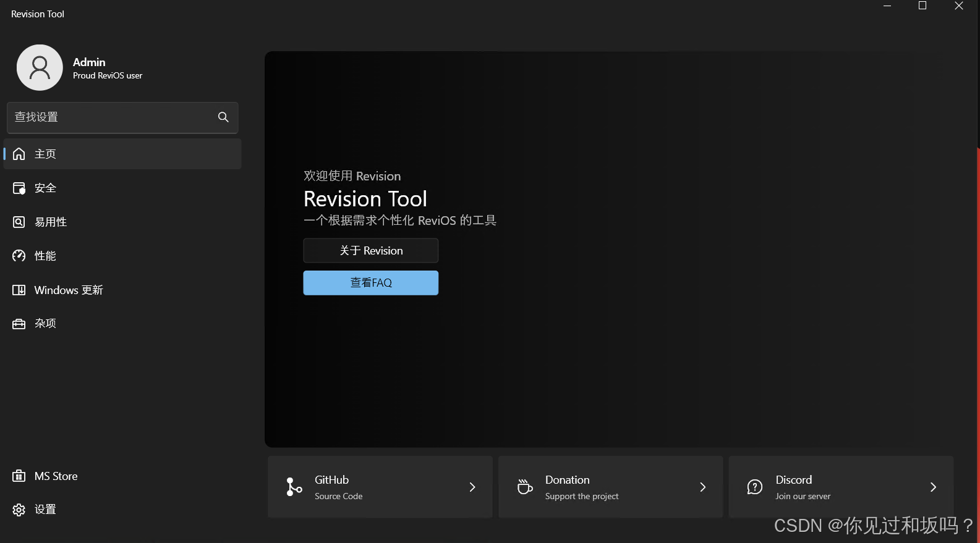
Task: Click the Join our server label
Action: coord(803,496)
